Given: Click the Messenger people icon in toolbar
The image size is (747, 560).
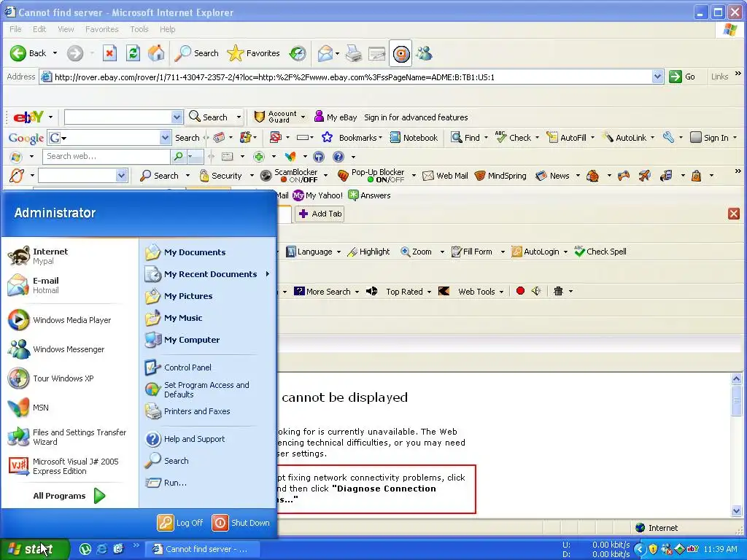Looking at the screenshot, I should point(424,53).
